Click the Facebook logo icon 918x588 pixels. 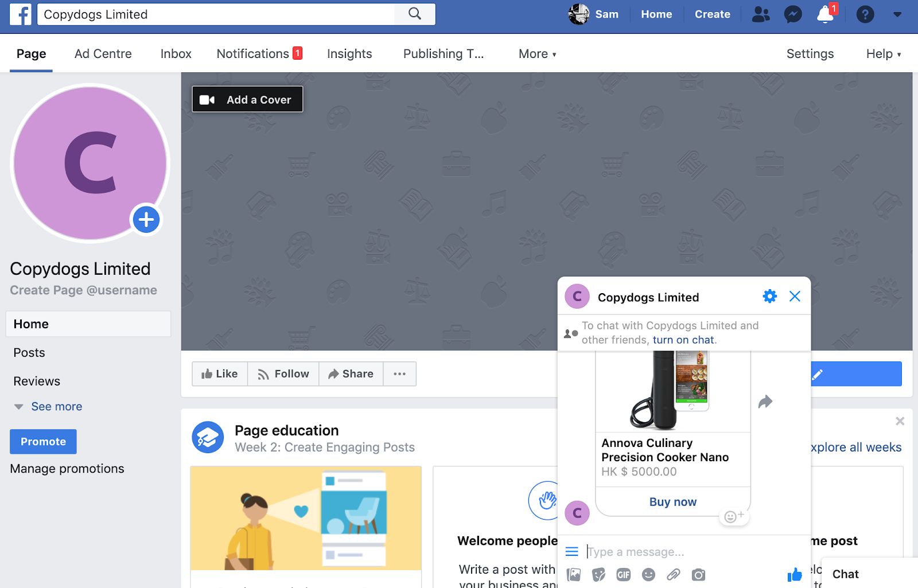pos(21,14)
